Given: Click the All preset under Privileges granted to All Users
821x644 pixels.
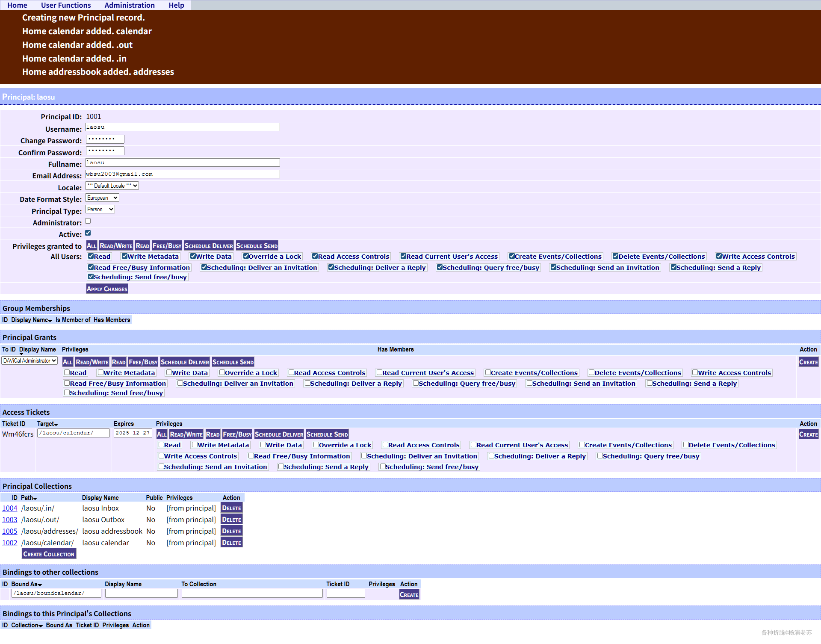Looking at the screenshot, I should (92, 246).
